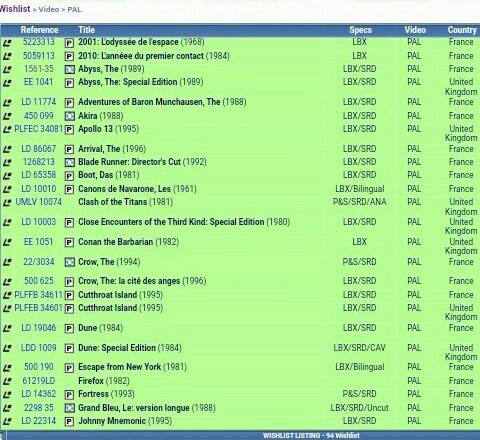Go to the Video breadcrumb link
Image resolution: width=480 pixels, height=440 pixels.
(x=49, y=9)
